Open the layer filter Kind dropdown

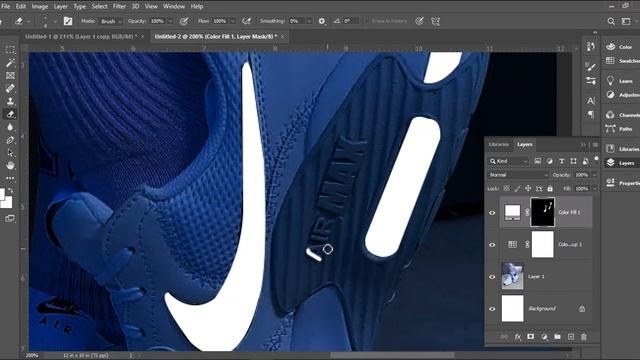(509, 161)
